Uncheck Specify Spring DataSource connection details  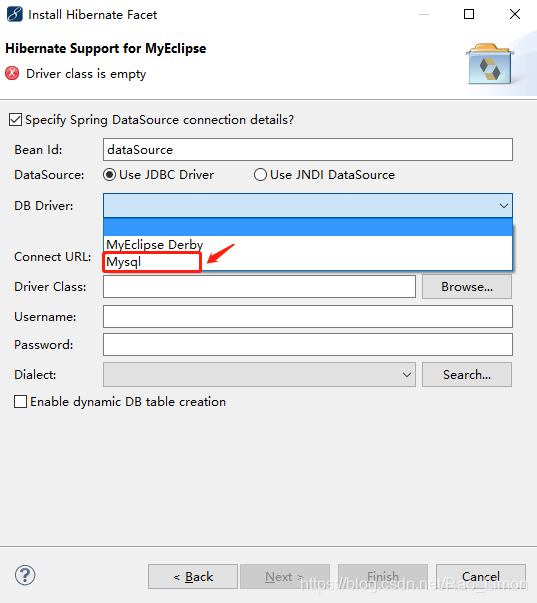[x=15, y=120]
